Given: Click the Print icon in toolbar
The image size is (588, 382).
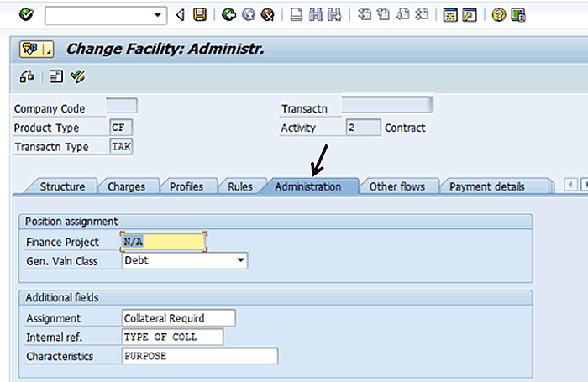Looking at the screenshot, I should [297, 14].
